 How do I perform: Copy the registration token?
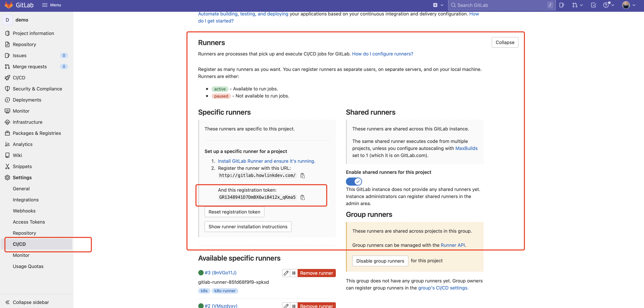(x=302, y=197)
